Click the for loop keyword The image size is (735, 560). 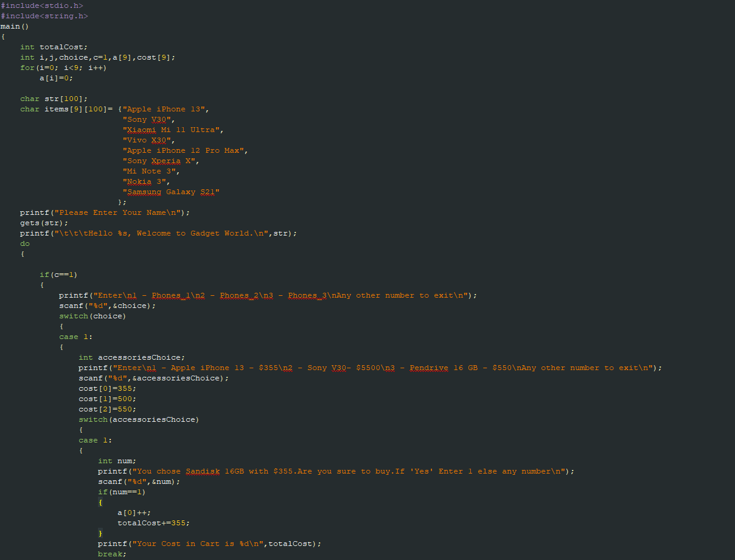(27, 68)
